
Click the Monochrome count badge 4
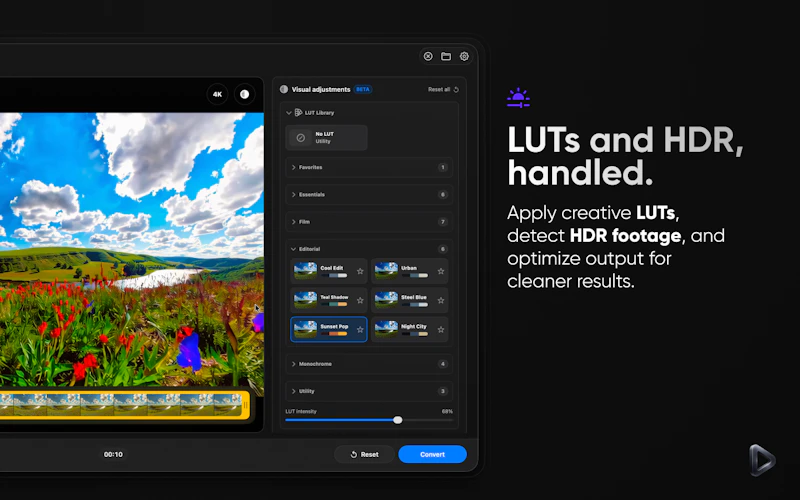pyautogui.click(x=442, y=364)
